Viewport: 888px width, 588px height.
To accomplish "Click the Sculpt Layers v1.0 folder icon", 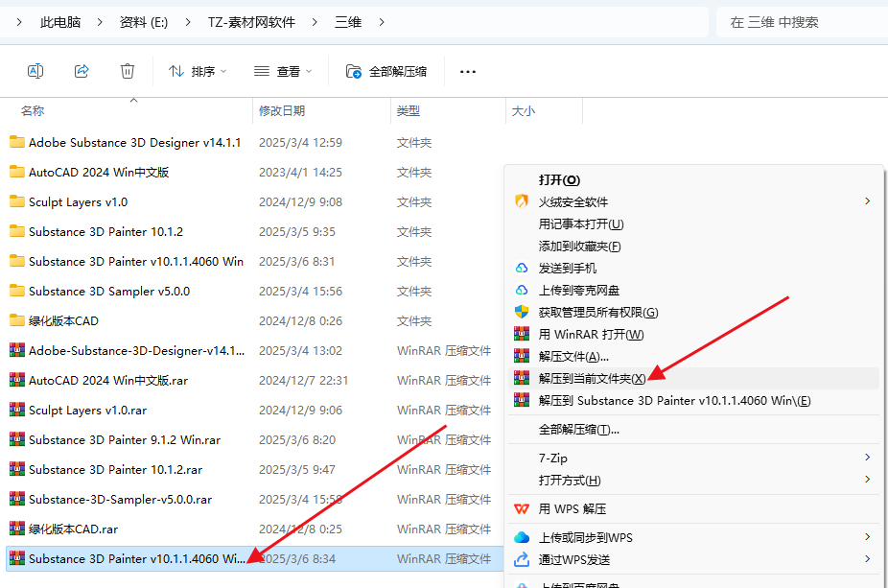I will (17, 201).
